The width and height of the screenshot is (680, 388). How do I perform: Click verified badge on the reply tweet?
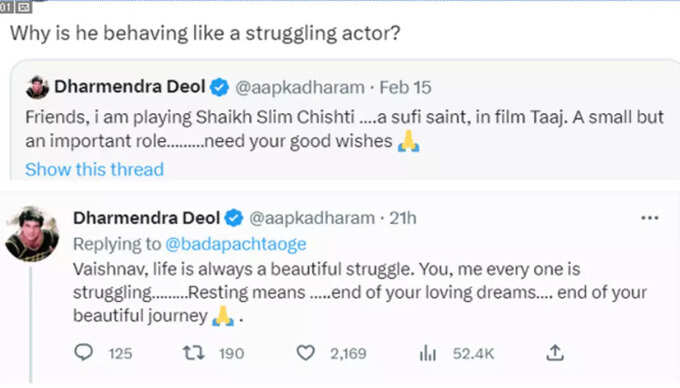pos(234,218)
